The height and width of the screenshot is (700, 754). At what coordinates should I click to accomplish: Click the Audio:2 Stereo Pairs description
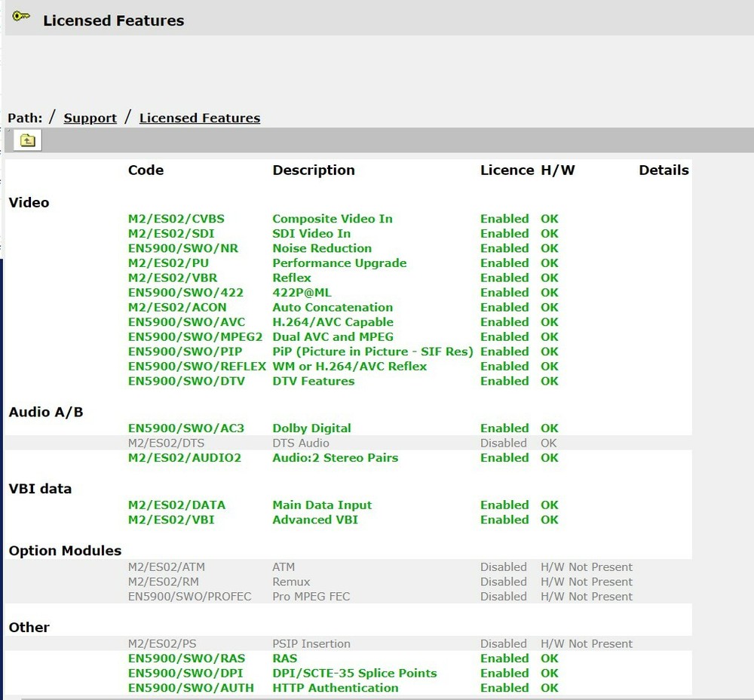[x=336, y=458]
